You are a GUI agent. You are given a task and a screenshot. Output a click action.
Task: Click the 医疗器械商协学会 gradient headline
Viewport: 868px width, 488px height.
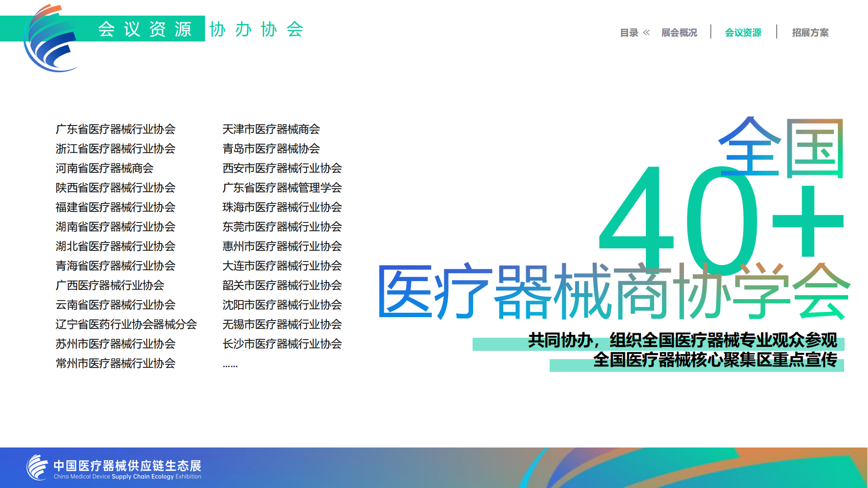[x=614, y=291]
